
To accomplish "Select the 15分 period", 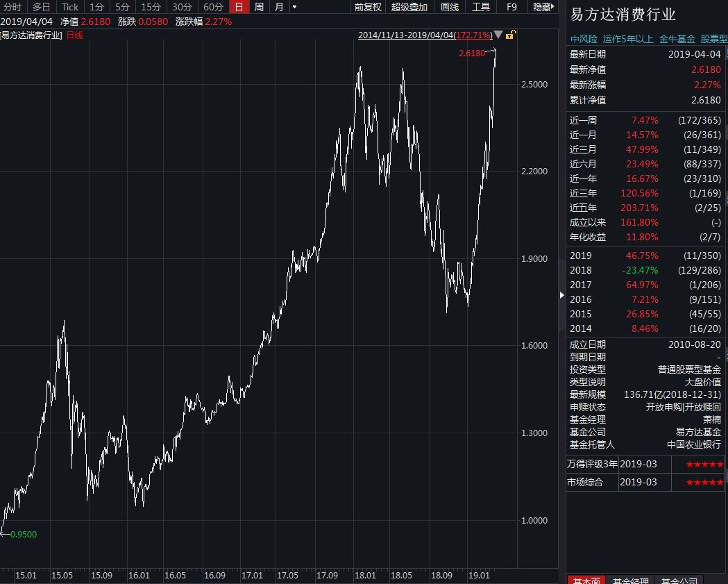I will 151,7.
